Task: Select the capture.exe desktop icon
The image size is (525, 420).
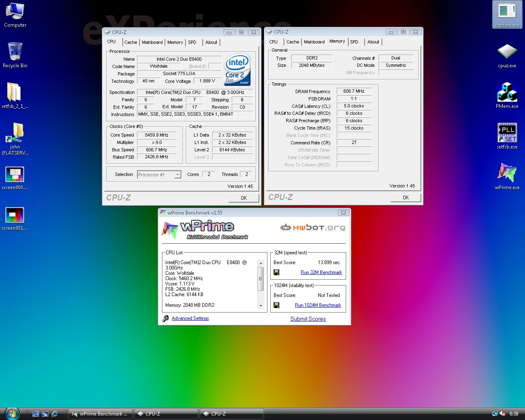Action: 507,14
